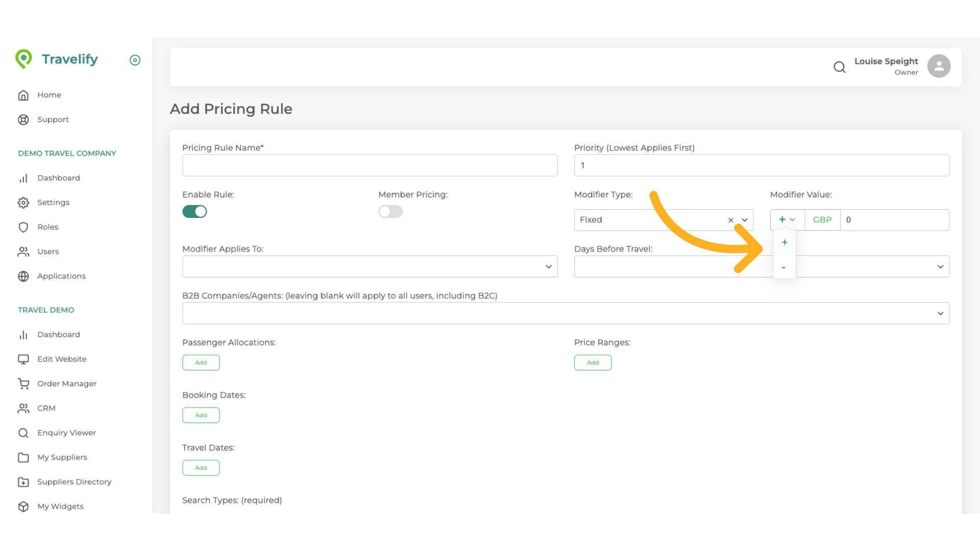Open Louise Speight's profile avatar
The height and width of the screenshot is (551, 980).
[x=939, y=66]
